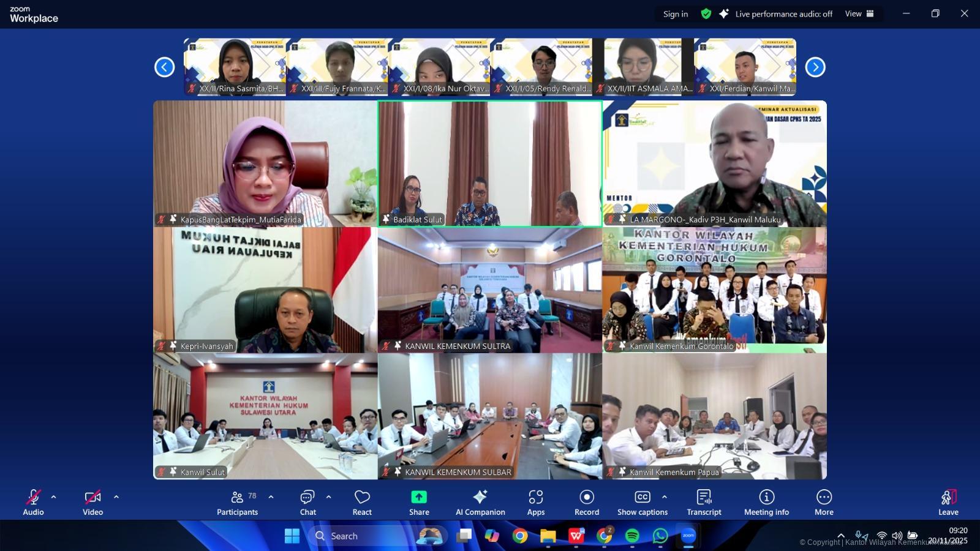Open the View layout menu
Viewport: 980px width, 551px height.
click(859, 13)
